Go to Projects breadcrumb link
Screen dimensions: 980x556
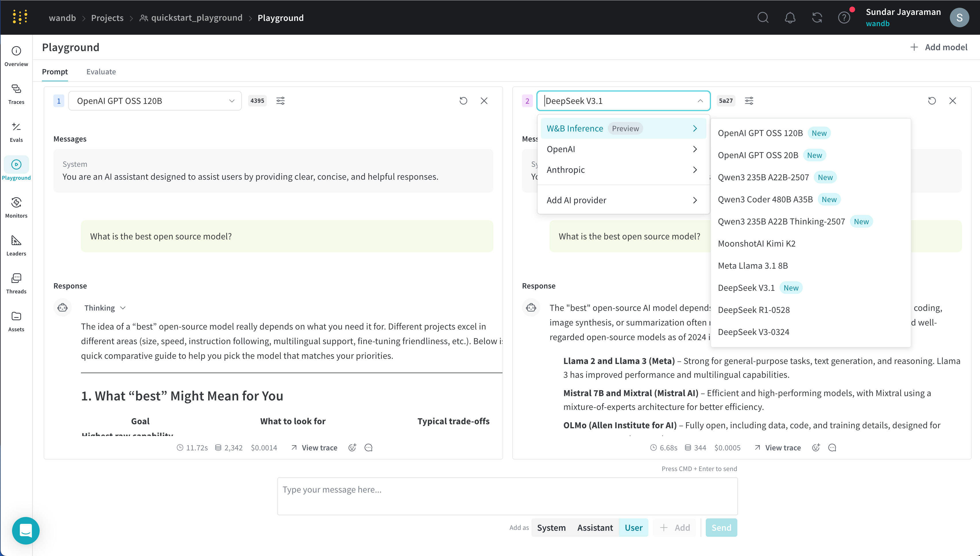(x=107, y=18)
